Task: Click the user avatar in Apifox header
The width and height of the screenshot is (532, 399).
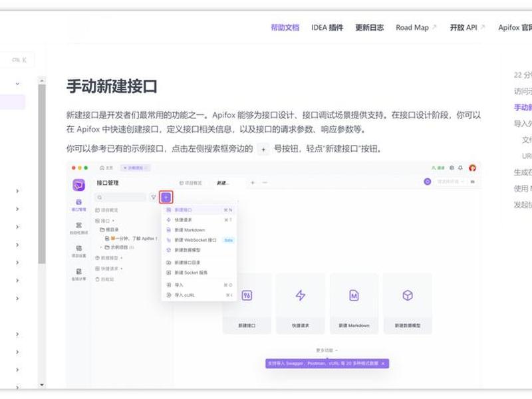Action: coord(472,168)
